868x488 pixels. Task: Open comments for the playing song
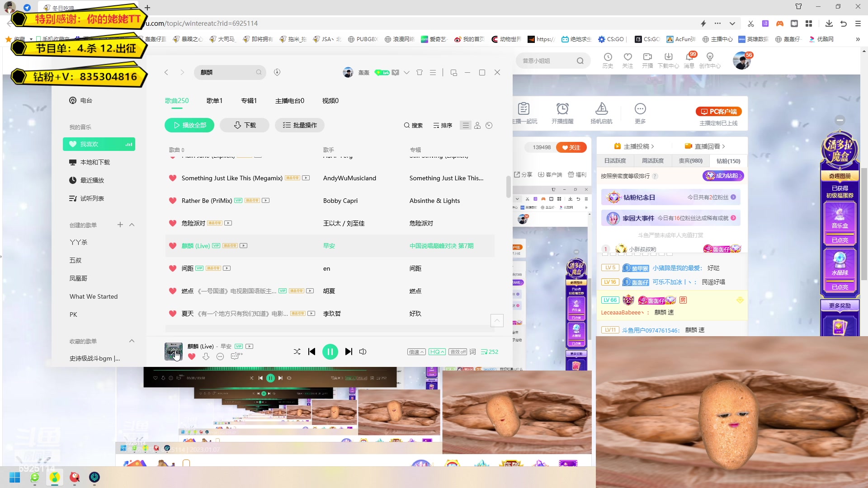(x=236, y=356)
